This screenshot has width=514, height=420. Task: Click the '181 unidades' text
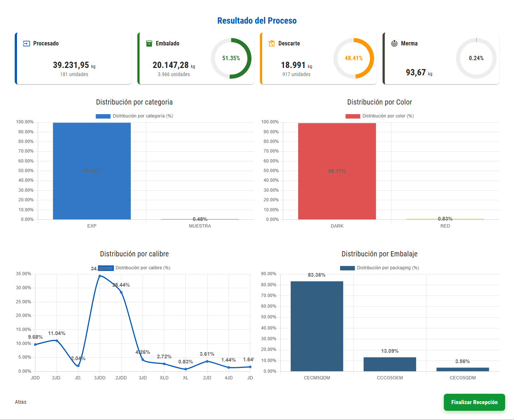74,74
